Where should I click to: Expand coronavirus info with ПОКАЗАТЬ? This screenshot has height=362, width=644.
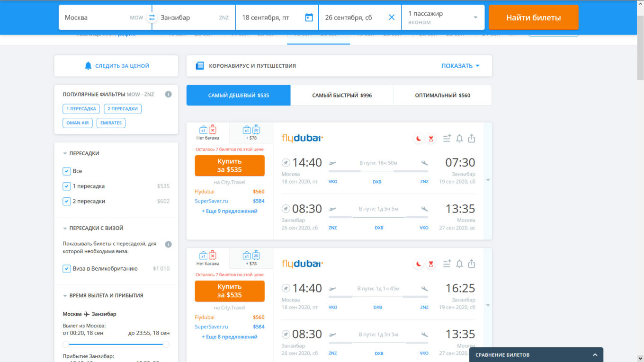tap(460, 66)
